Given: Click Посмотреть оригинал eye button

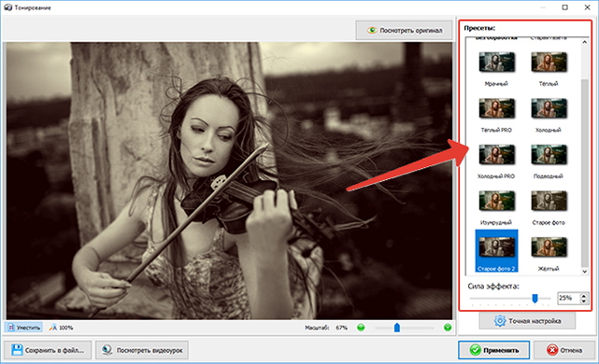Looking at the screenshot, I should click(x=405, y=30).
